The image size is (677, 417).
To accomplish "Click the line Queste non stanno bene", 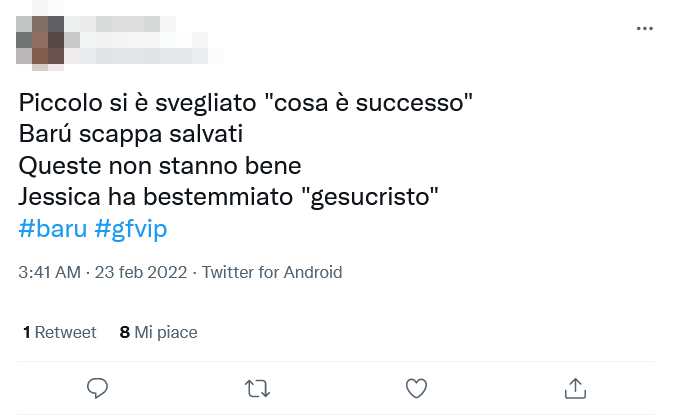I will point(160,164).
